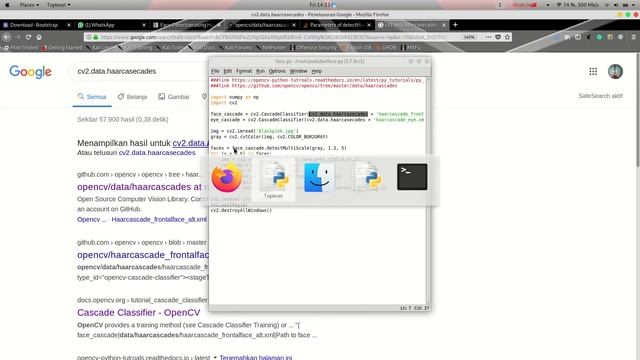The width and height of the screenshot is (640, 360).
Task: Open the Google account avatar
Action: (615, 71)
